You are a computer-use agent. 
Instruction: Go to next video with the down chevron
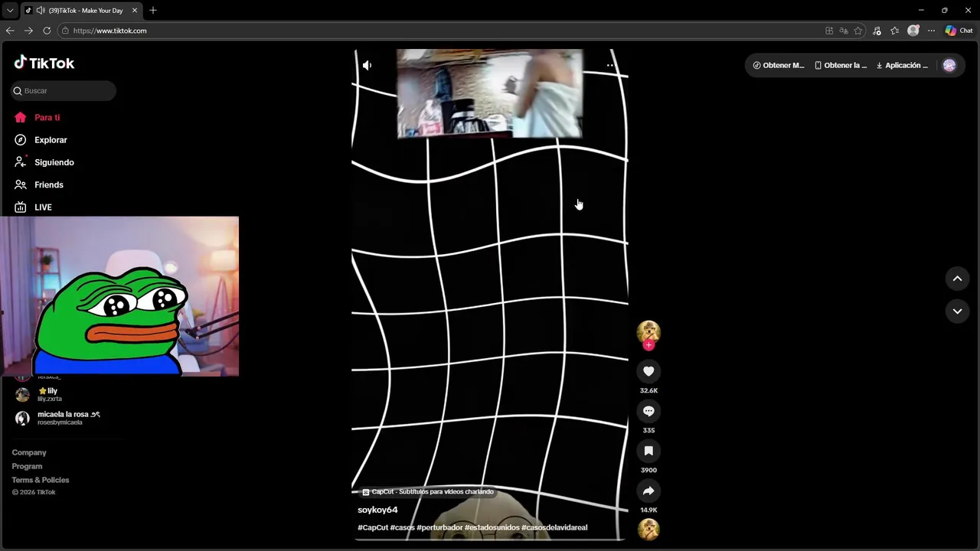coord(957,311)
